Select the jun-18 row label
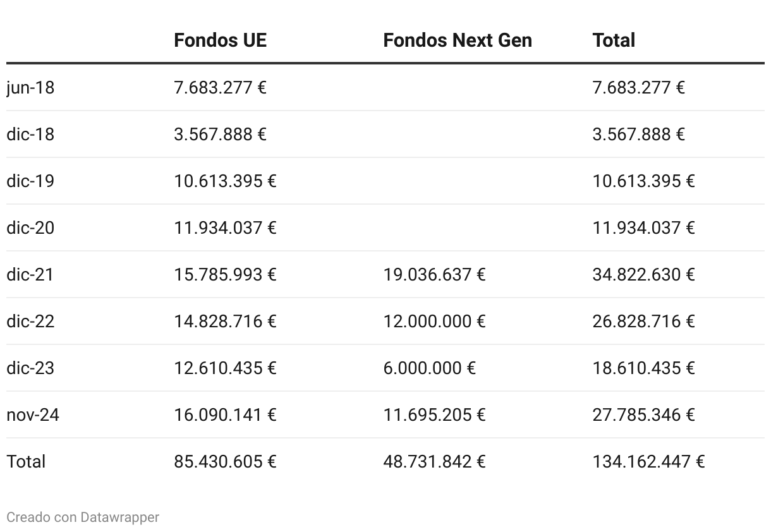Screen dimensions: 771x532 point(30,87)
